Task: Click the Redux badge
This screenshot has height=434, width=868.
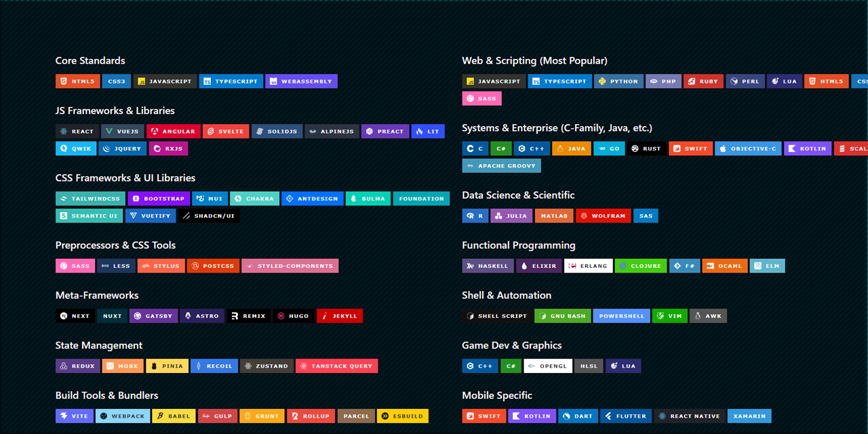Action: tap(78, 366)
